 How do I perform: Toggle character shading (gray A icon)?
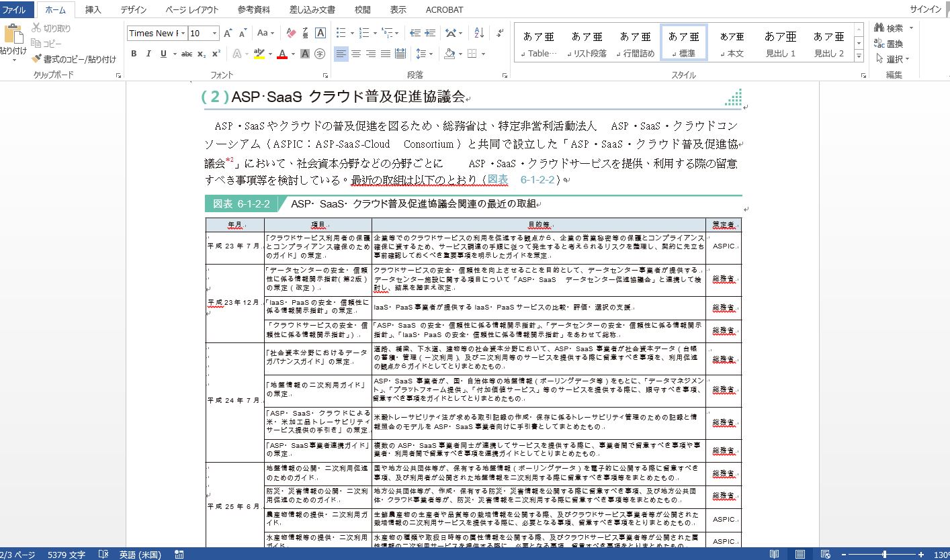point(305,54)
